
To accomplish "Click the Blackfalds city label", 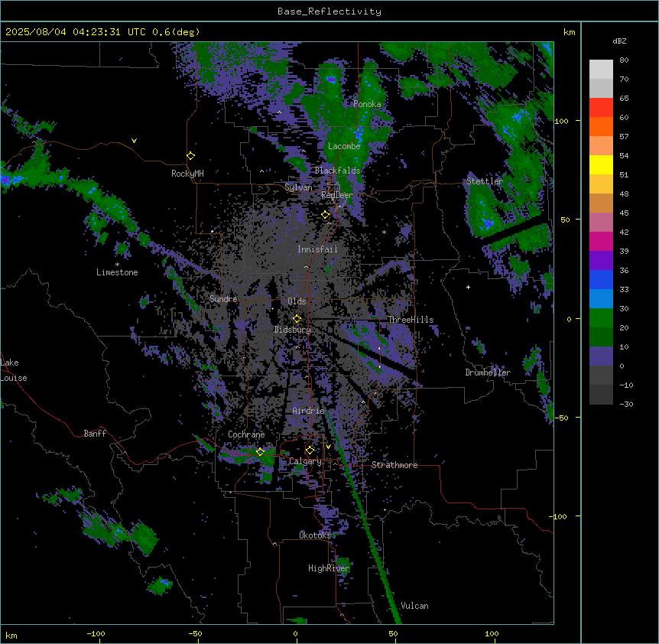I will coord(337,171).
